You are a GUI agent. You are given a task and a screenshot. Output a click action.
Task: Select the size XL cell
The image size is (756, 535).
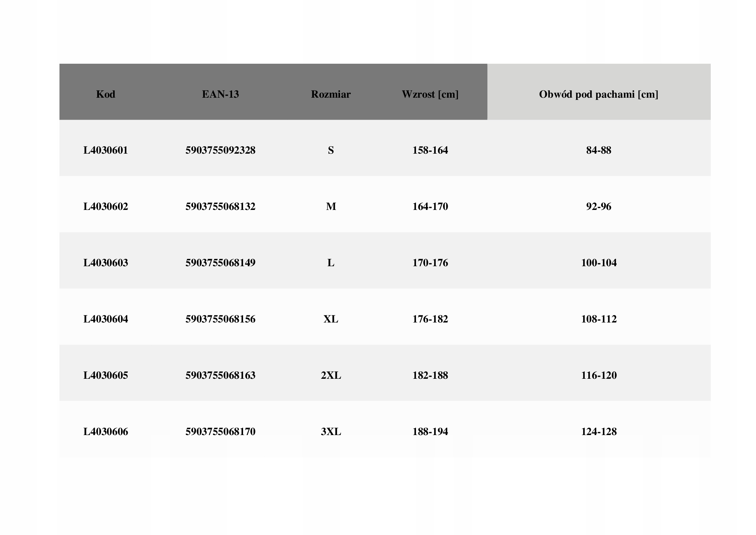tap(331, 319)
